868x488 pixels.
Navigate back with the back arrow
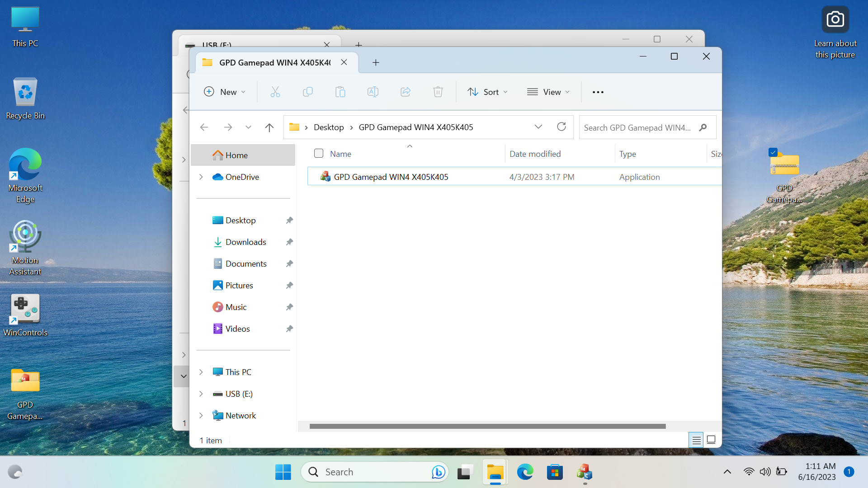[204, 127]
